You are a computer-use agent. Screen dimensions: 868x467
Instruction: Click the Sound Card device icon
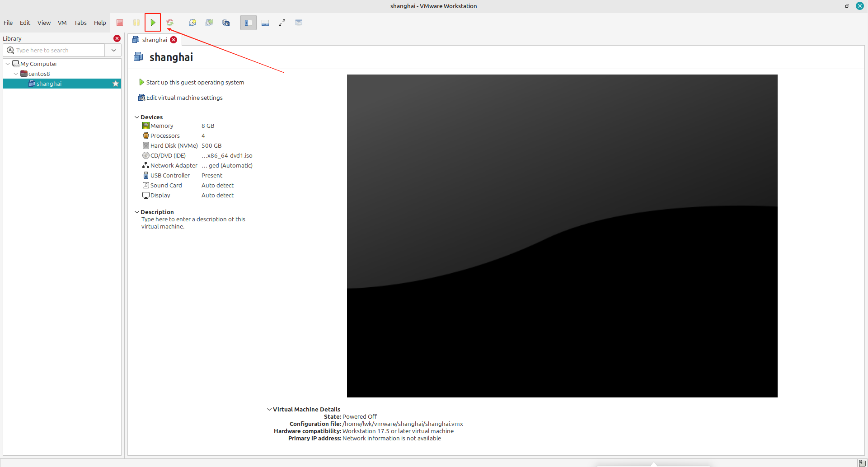pos(146,185)
